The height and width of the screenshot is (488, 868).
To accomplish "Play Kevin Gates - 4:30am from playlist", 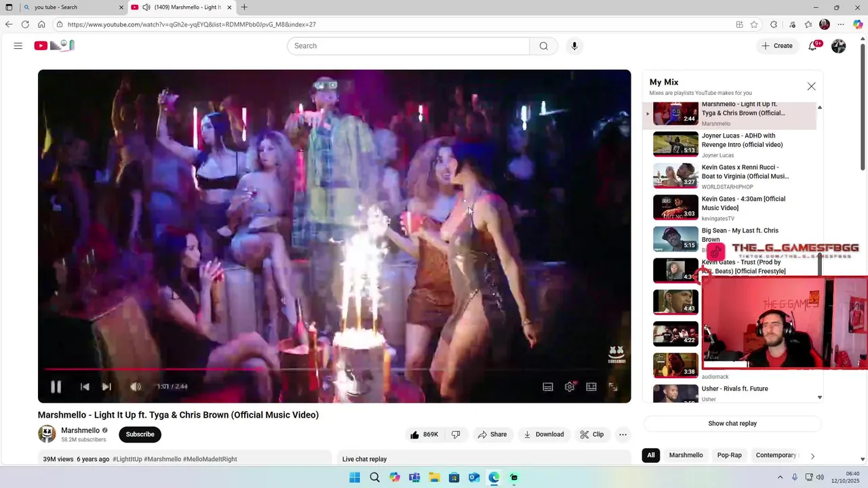I will tap(730, 208).
